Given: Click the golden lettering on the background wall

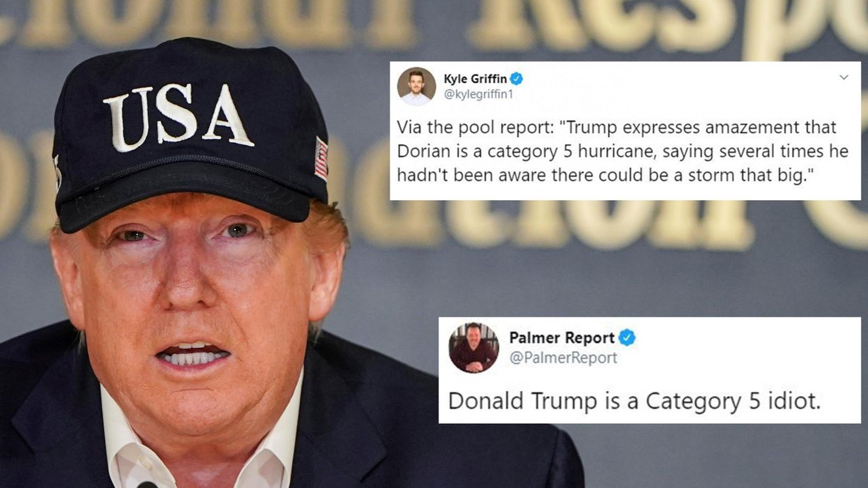Looking at the screenshot, I should pos(446,24).
